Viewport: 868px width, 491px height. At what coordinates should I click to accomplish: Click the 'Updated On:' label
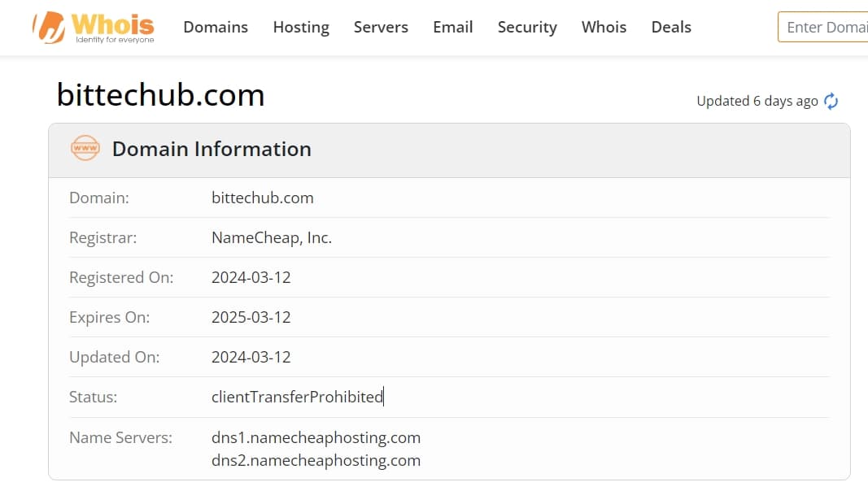[x=114, y=357]
